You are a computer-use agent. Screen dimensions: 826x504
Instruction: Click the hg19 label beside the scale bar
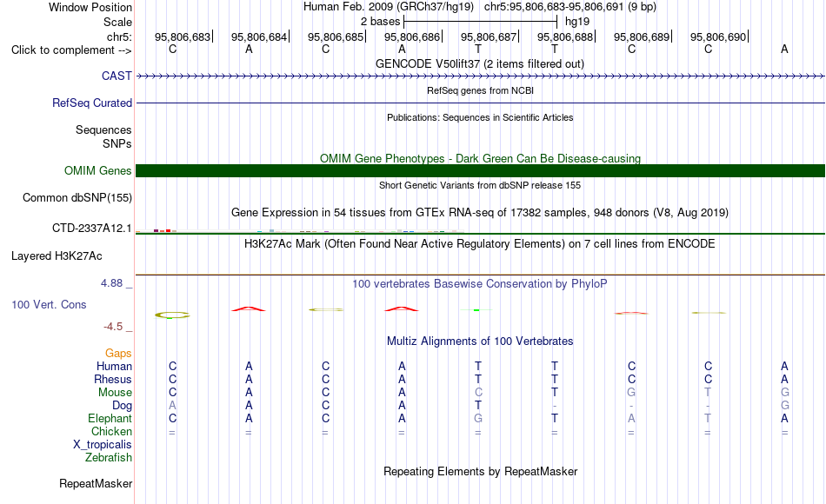[576, 22]
